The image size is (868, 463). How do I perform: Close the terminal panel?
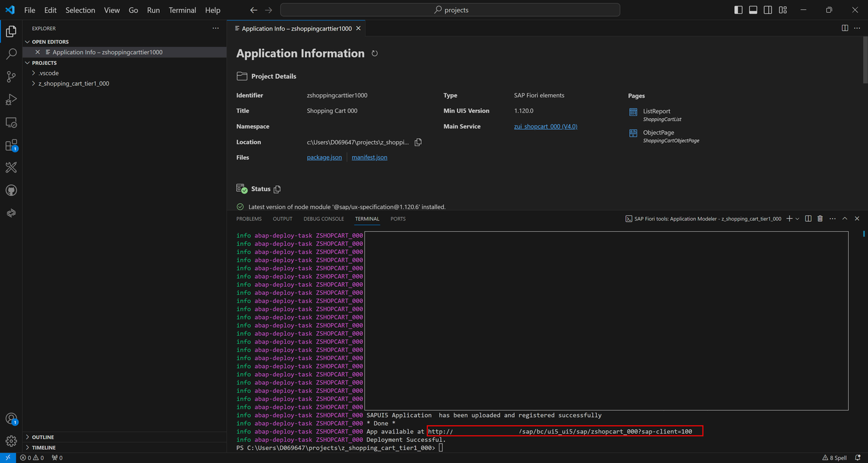point(857,219)
